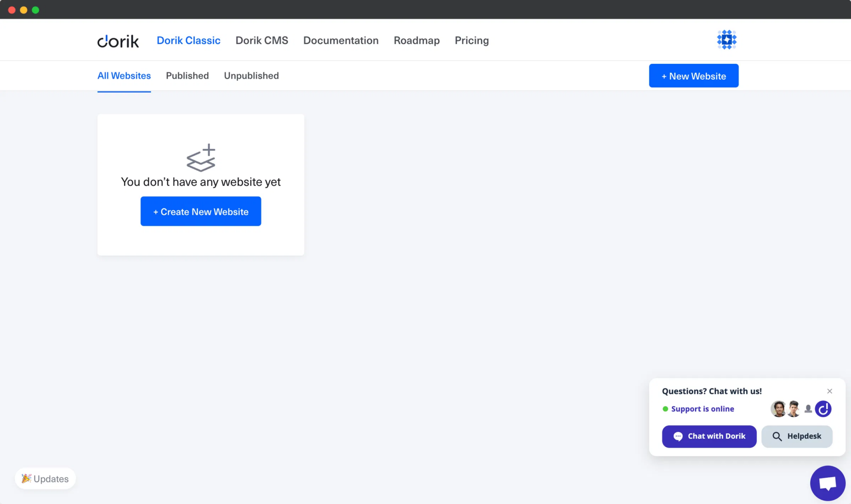Select All Websites tab
851x504 pixels.
click(124, 76)
